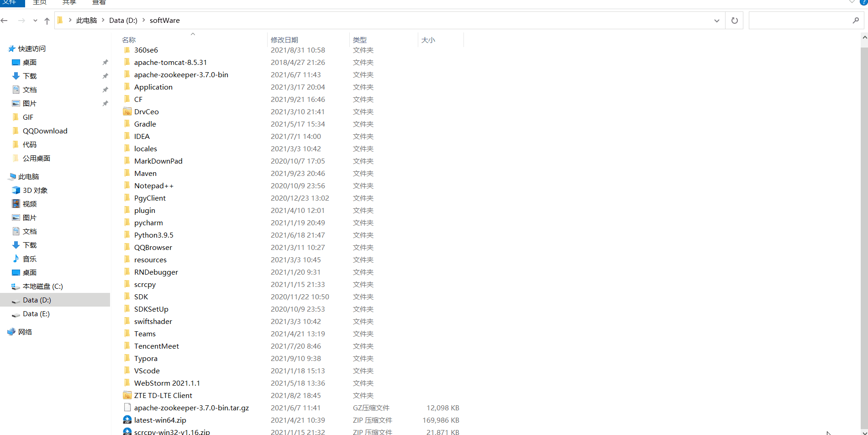Image resolution: width=868 pixels, height=435 pixels.
Task: Click the 本地磁盘 (C:) drive icon
Action: click(16, 286)
